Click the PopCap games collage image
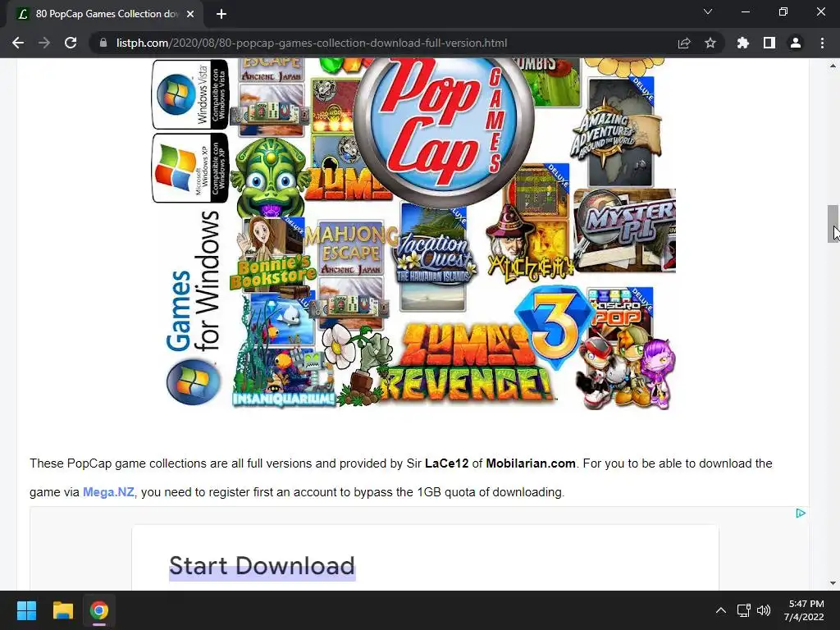Viewport: 840px width, 630px height. coord(413,233)
